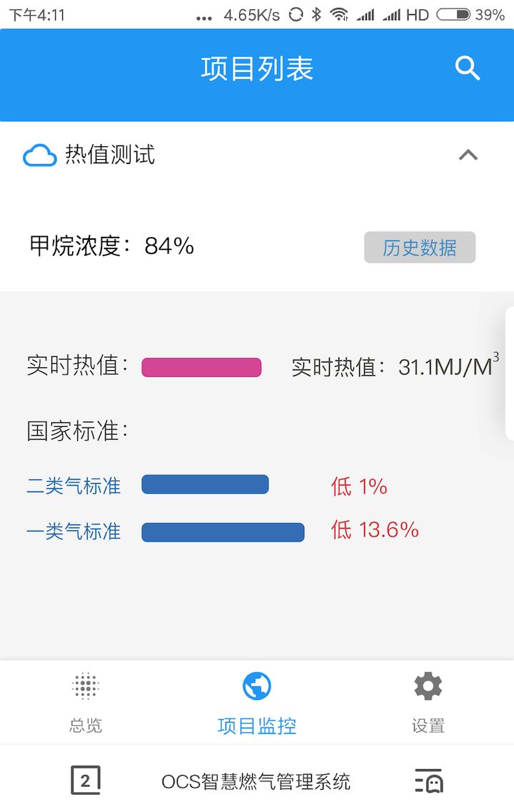Select the 一类气标准 link
Image resolution: width=514 pixels, height=812 pixels.
pyautogui.click(x=74, y=532)
